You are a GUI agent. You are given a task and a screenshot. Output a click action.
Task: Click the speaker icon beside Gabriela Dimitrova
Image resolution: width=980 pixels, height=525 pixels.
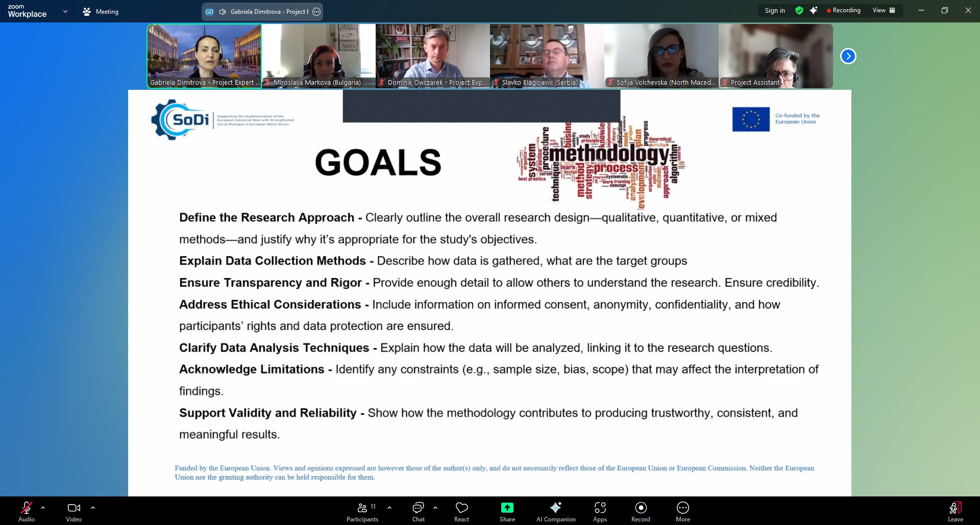(223, 11)
